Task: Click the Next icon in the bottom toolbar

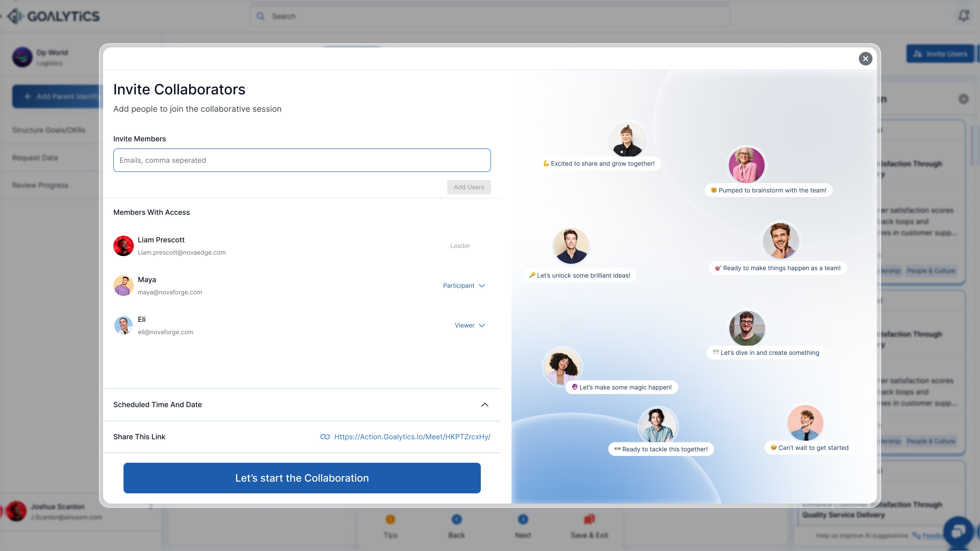Action: click(x=523, y=519)
